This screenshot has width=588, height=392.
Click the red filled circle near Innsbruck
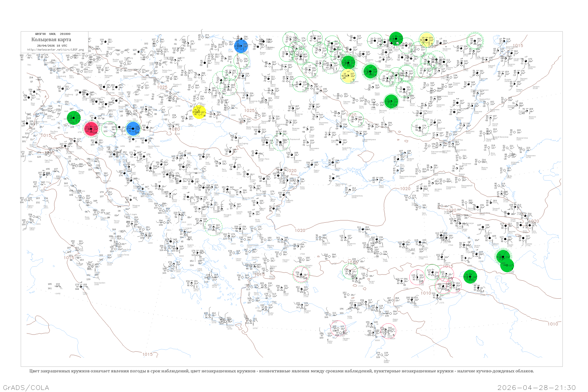click(91, 129)
